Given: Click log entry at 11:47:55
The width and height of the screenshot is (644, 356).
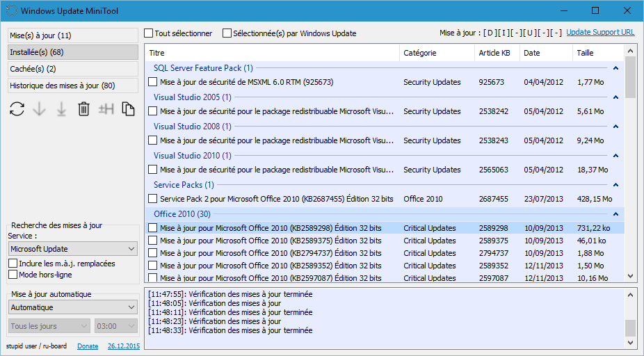Looking at the screenshot, I should pyautogui.click(x=230, y=294).
